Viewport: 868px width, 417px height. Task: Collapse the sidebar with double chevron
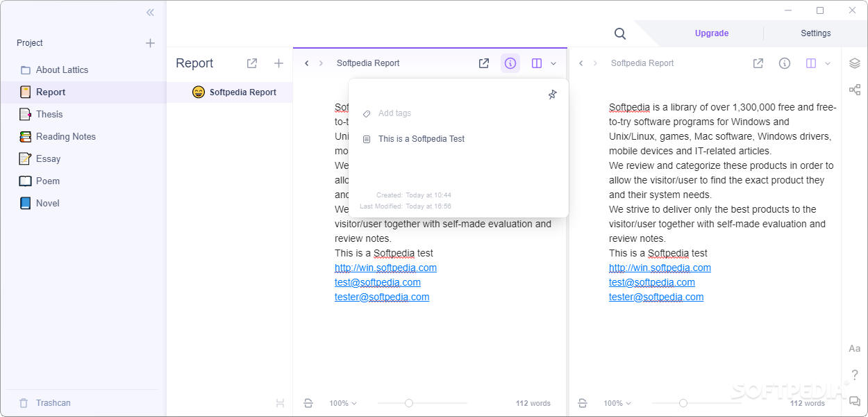coord(150,13)
